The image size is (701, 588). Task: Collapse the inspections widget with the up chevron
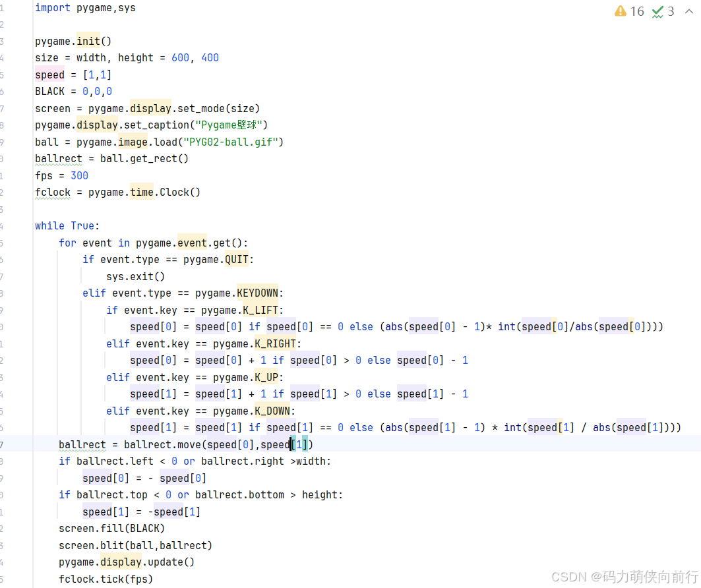(688, 11)
